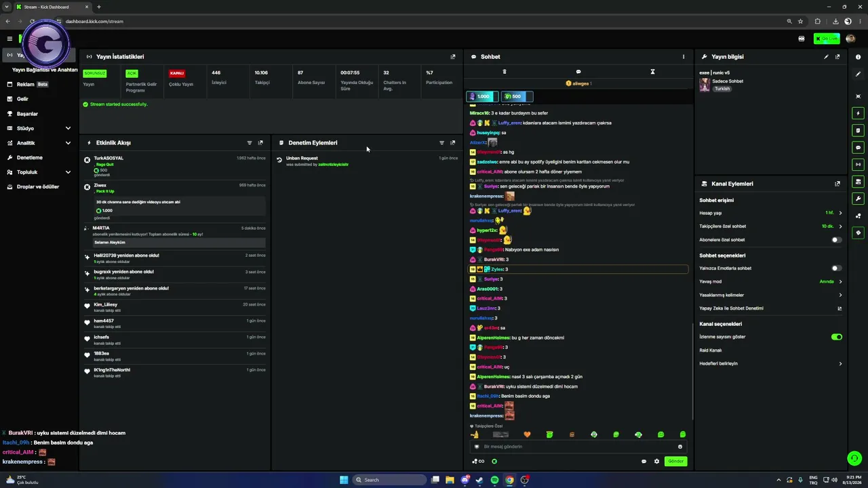Screen dimensions: 868x488
Task: Toggle Yalnızca Emotlarla sohbet switch
Action: coord(837,268)
